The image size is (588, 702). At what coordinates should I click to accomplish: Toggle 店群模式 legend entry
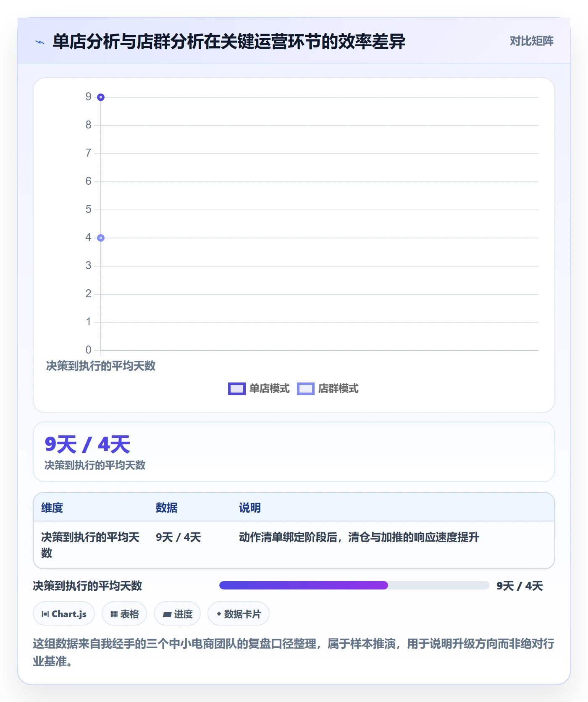(x=328, y=389)
